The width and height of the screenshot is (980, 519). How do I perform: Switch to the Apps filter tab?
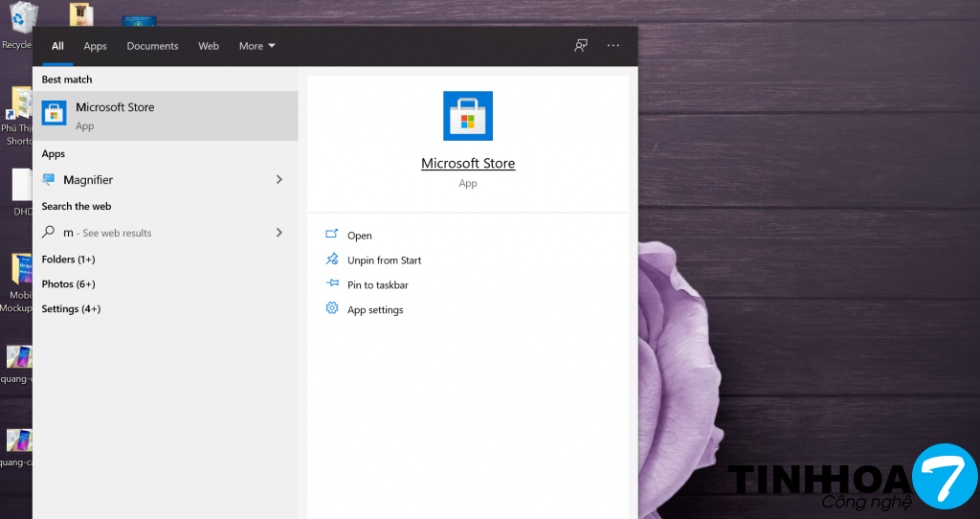point(95,46)
